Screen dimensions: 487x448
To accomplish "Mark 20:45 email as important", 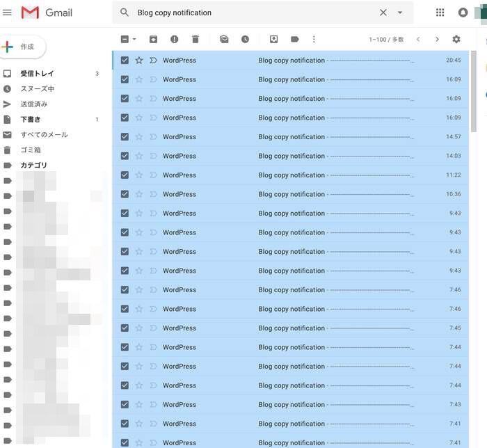I will (153, 61).
